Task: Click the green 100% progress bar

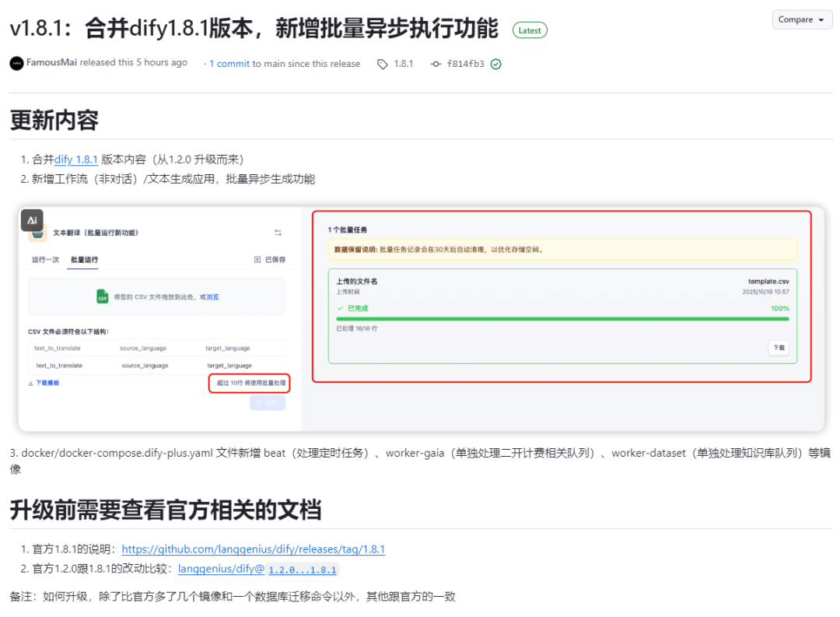Action: [x=562, y=319]
